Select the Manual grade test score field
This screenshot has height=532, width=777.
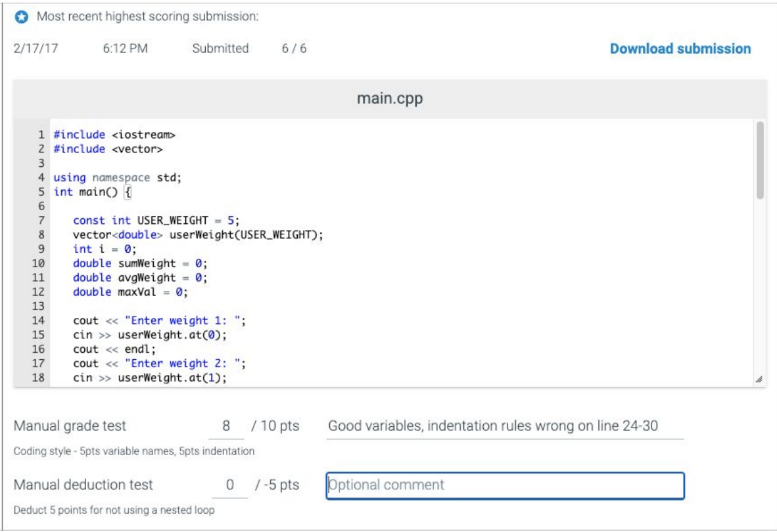[226, 426]
